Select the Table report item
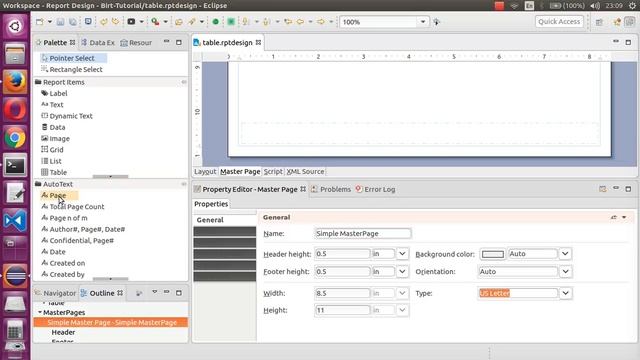Image resolution: width=640 pixels, height=360 pixels. coord(58,172)
